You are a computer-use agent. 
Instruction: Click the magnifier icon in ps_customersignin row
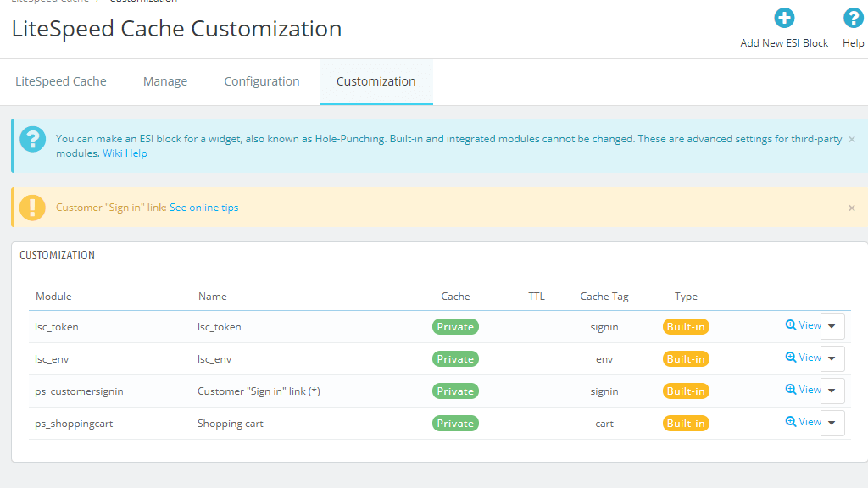(791, 390)
